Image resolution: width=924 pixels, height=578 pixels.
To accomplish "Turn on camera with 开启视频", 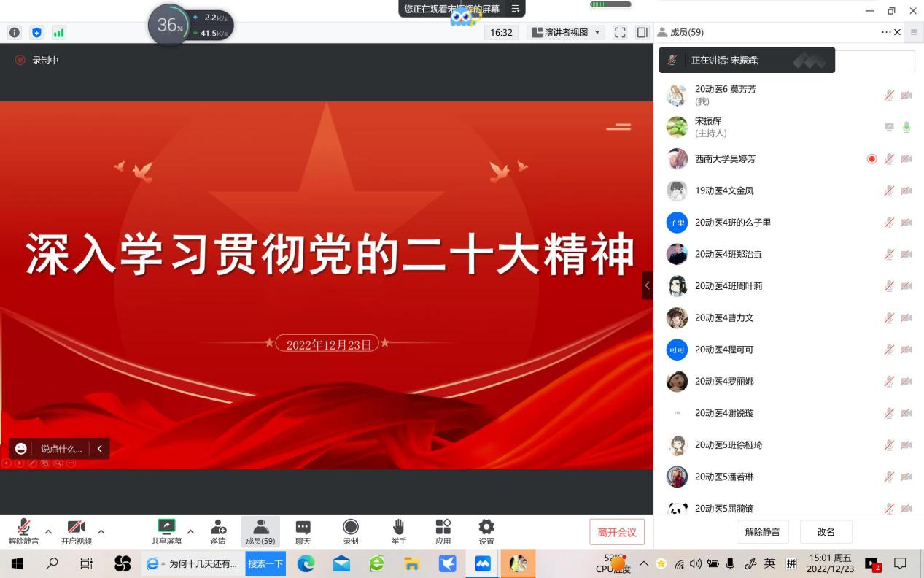I will click(77, 528).
